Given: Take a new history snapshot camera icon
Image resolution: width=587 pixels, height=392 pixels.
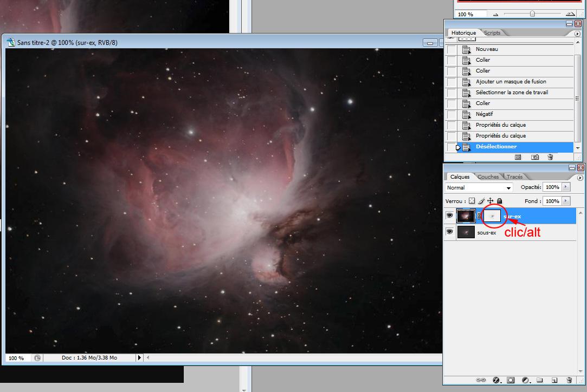Looking at the screenshot, I should [535, 157].
